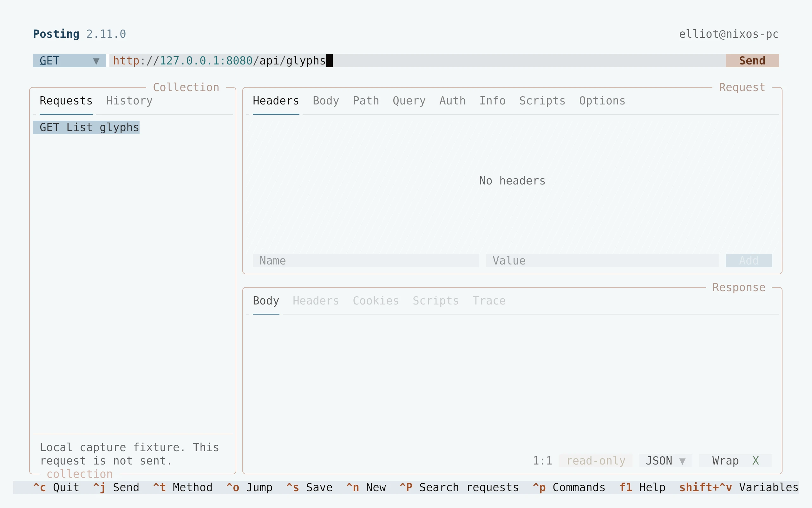Screen dimensions: 812x508
Task: Click the 1:1 cursor position text
Action: tap(542, 461)
